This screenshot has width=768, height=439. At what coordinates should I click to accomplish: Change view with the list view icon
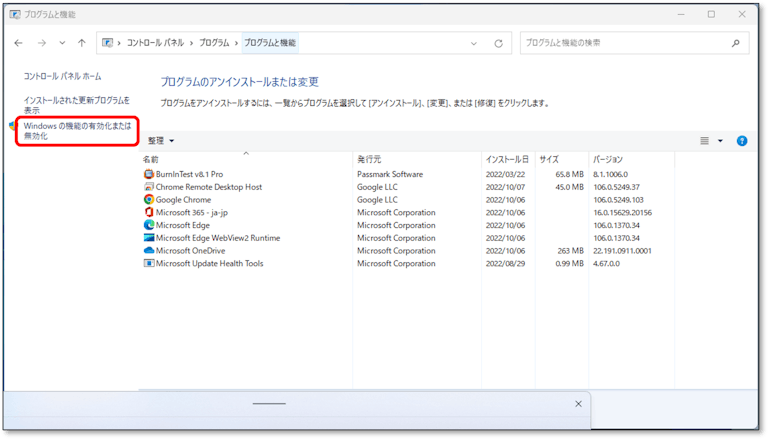[x=704, y=141]
